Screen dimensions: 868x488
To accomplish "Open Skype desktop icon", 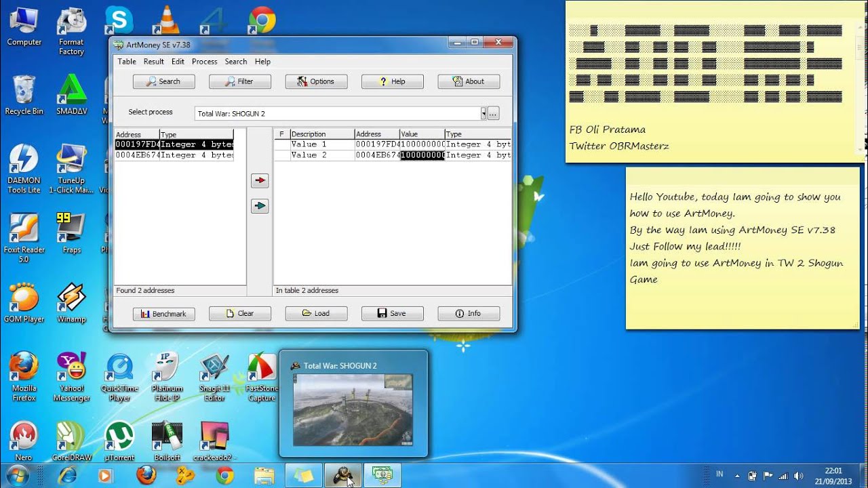I will 119,20.
